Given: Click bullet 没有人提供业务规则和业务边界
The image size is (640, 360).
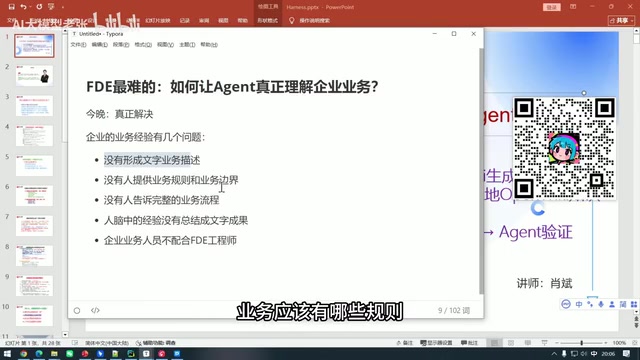Looking at the screenshot, I should (x=171, y=180).
